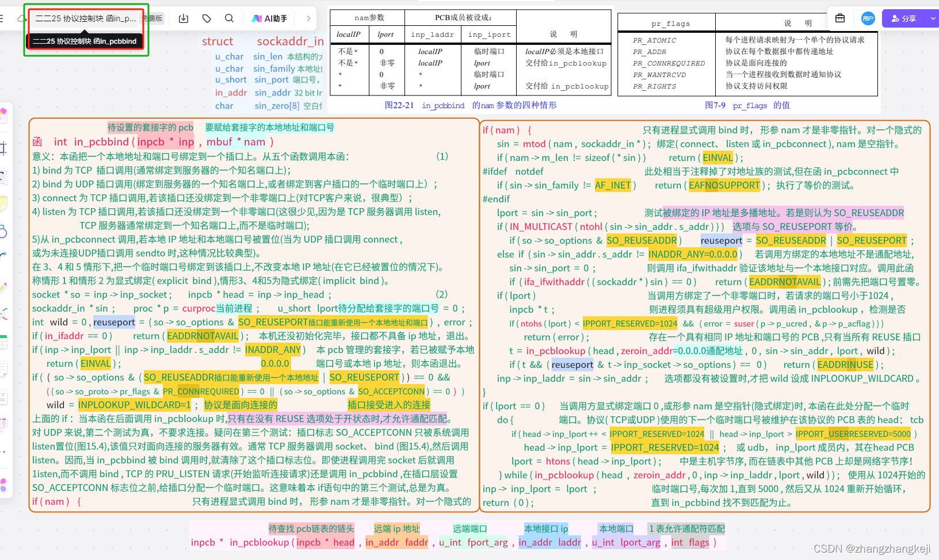This screenshot has width=939, height=560.
Task: Open the more tools ellipsis in the left sidebar
Action: (3, 451)
